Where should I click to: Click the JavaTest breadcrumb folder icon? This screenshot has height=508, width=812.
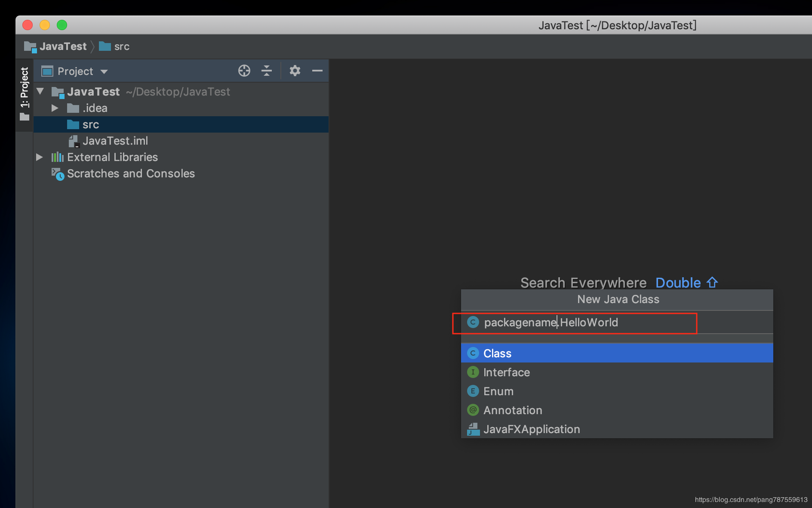point(30,46)
